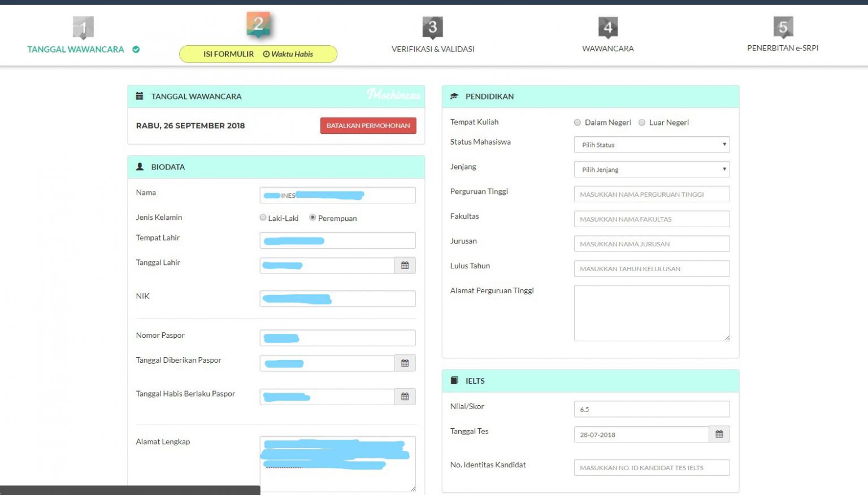Image resolution: width=868 pixels, height=495 pixels.
Task: Open the Pilih Status dropdown
Action: tap(652, 145)
